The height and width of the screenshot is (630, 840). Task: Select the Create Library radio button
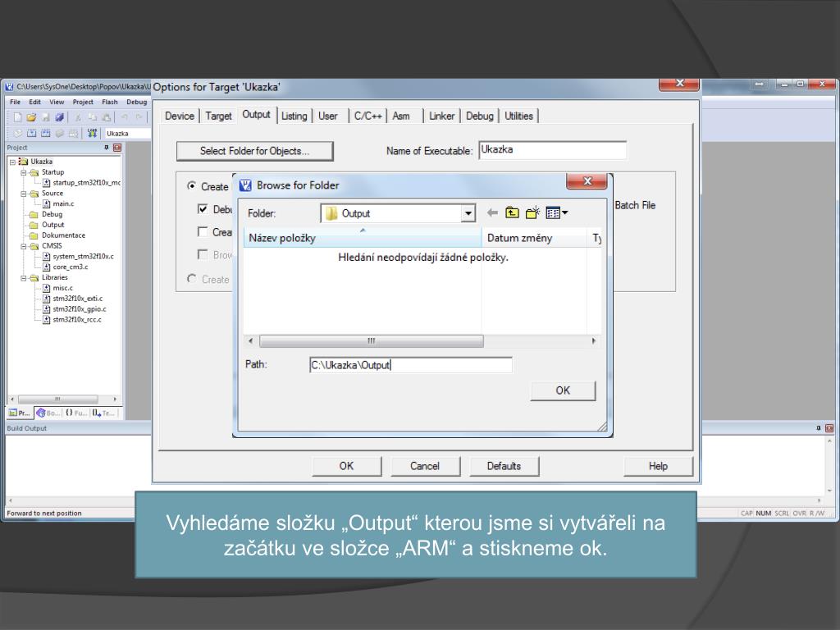[x=191, y=279]
